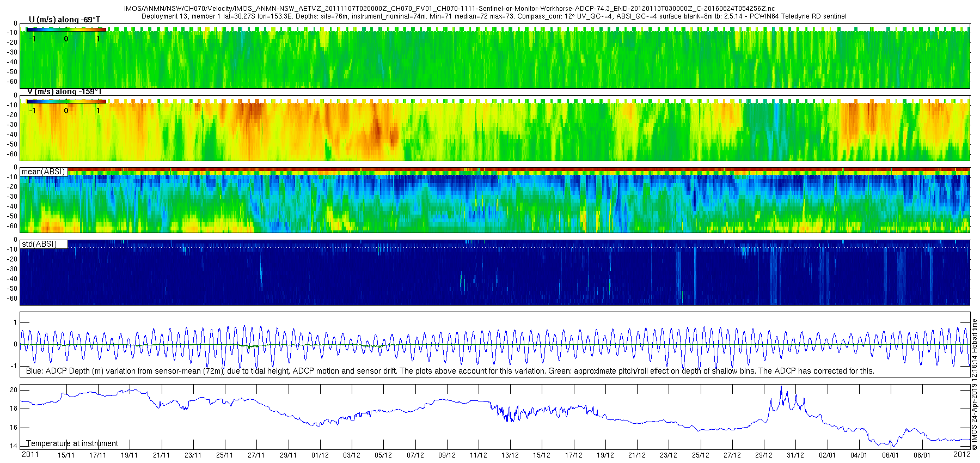Select the 'V (m/s) along -159°T' panel title
The image size is (980, 463).
coord(64,92)
